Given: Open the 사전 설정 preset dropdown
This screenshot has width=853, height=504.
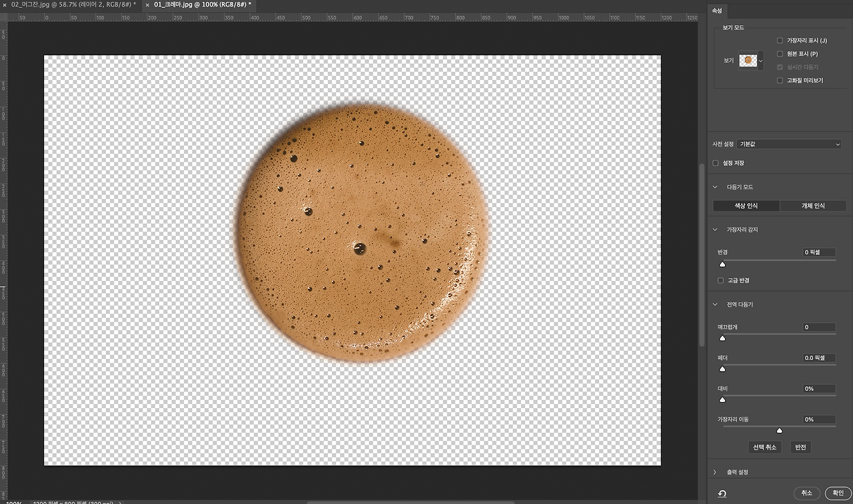Looking at the screenshot, I should click(790, 144).
